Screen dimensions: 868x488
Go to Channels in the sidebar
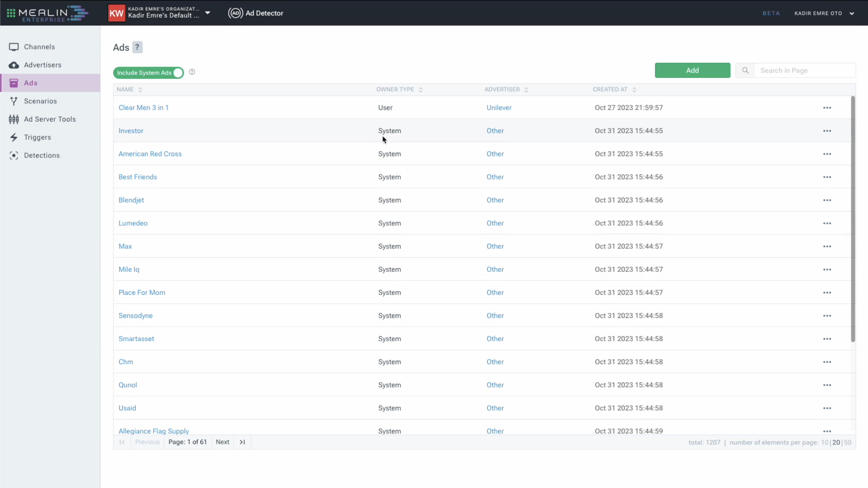[50, 47]
